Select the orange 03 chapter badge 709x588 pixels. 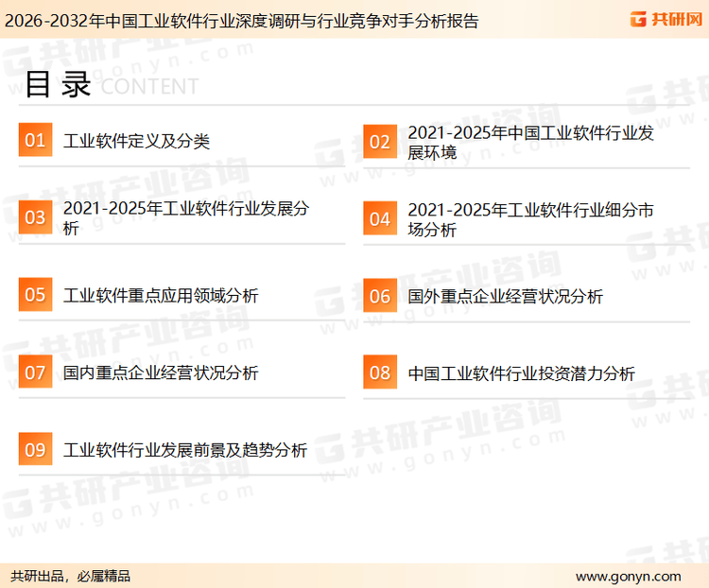(x=35, y=218)
